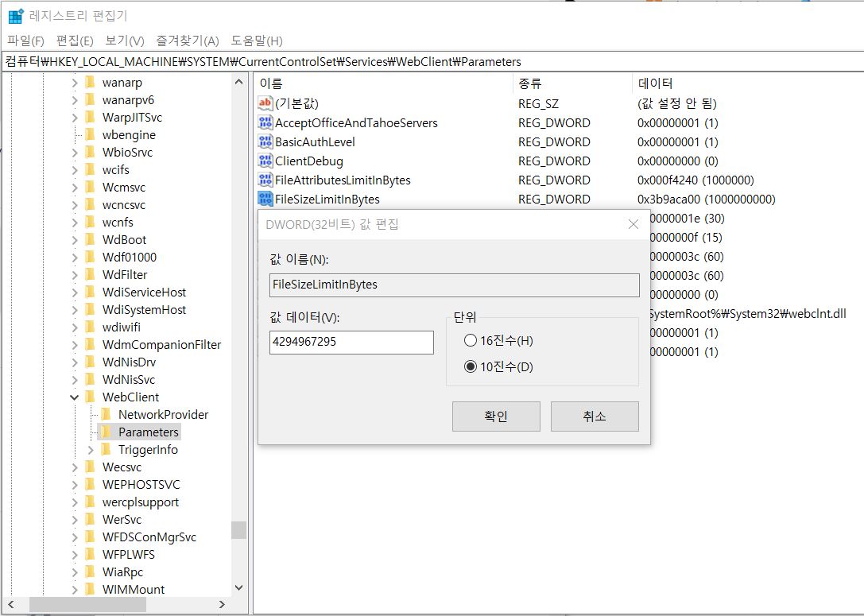Click the WdBoot folder icon
This screenshot has height=616, width=864.
[x=91, y=240]
